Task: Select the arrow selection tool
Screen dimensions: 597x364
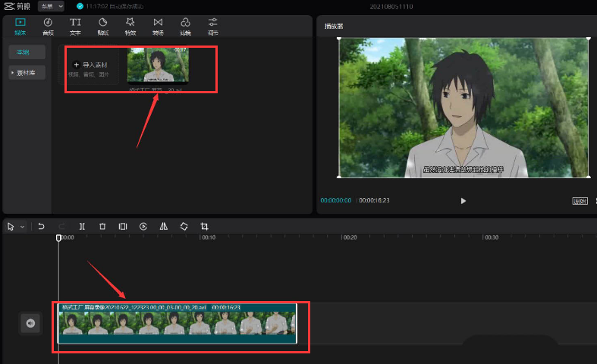Action: [x=11, y=227]
